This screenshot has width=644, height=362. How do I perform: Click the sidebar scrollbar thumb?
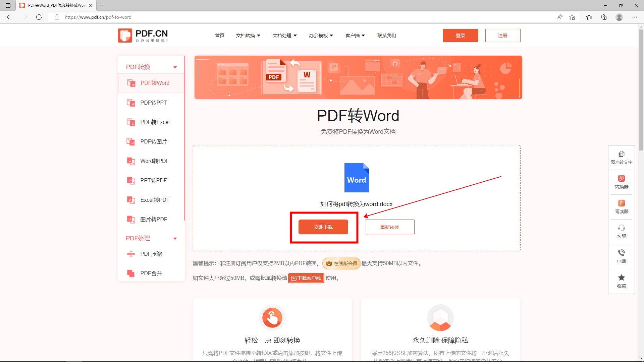[x=184, y=137]
